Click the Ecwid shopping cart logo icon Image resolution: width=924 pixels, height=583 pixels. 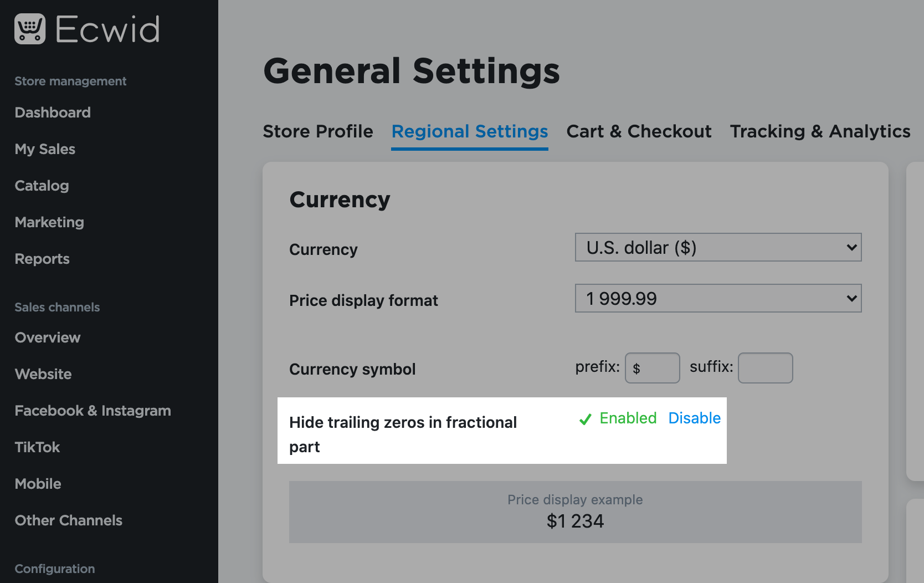tap(29, 28)
